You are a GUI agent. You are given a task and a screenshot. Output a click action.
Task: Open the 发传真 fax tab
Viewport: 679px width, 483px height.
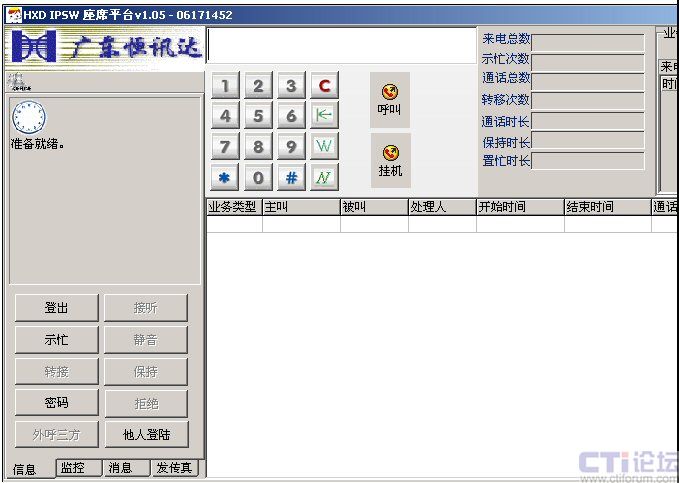(x=176, y=468)
